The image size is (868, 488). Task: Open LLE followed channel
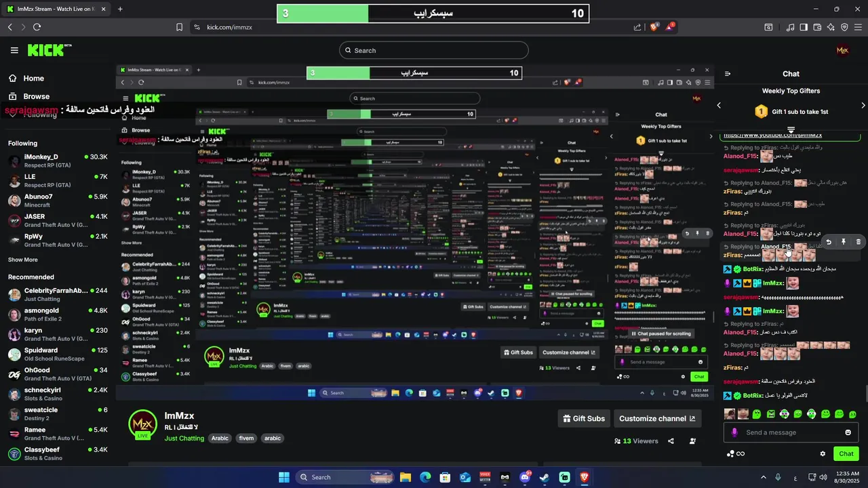point(58,181)
